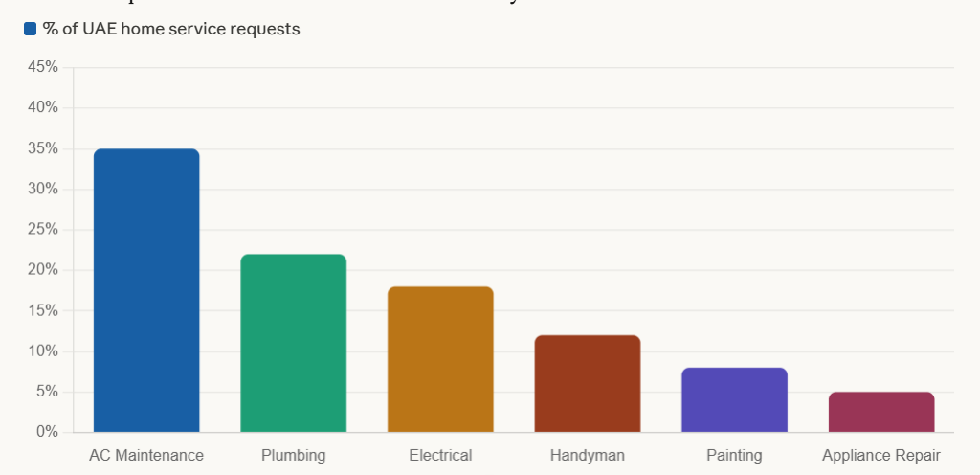
Task: Select the maroon Appliance Repair bar
Action: coord(881,412)
